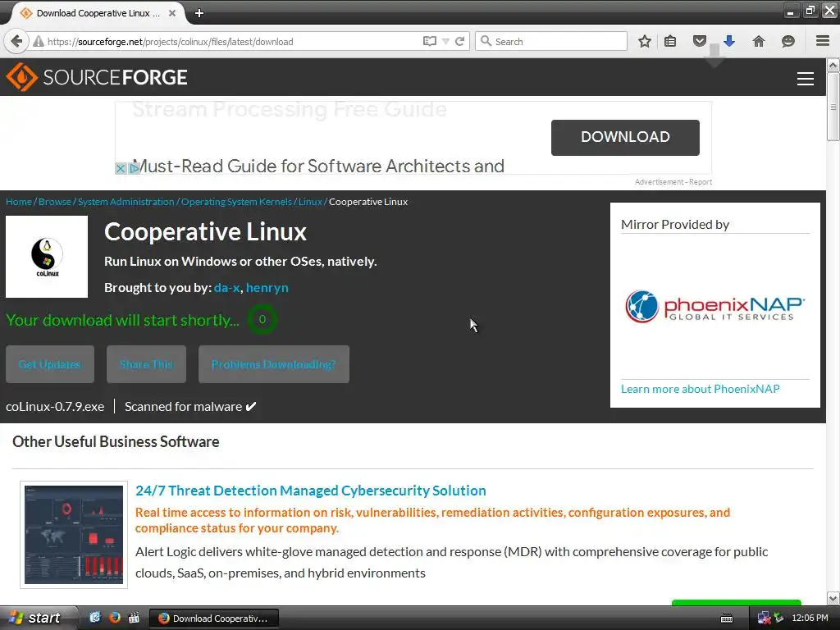Open Reader View icon in address bar
This screenshot has height=630, width=840.
pos(430,41)
